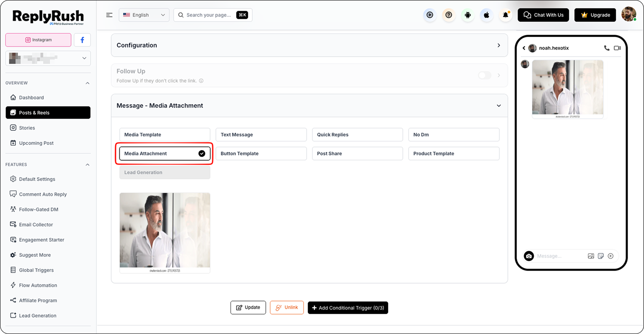Click the Unlink button

(x=287, y=307)
